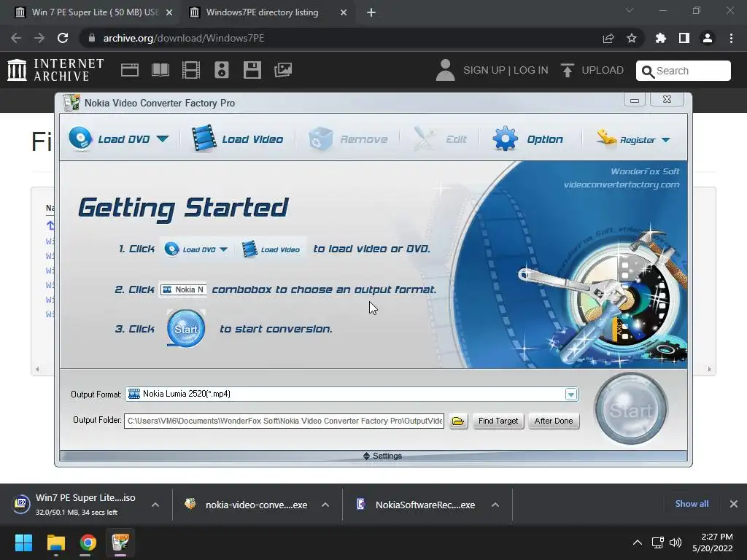Switch to Windows7PE directory listing tab

(x=262, y=12)
